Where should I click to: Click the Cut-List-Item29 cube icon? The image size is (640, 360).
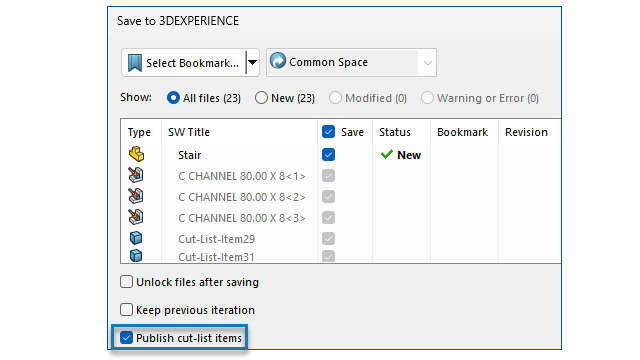[x=136, y=238]
